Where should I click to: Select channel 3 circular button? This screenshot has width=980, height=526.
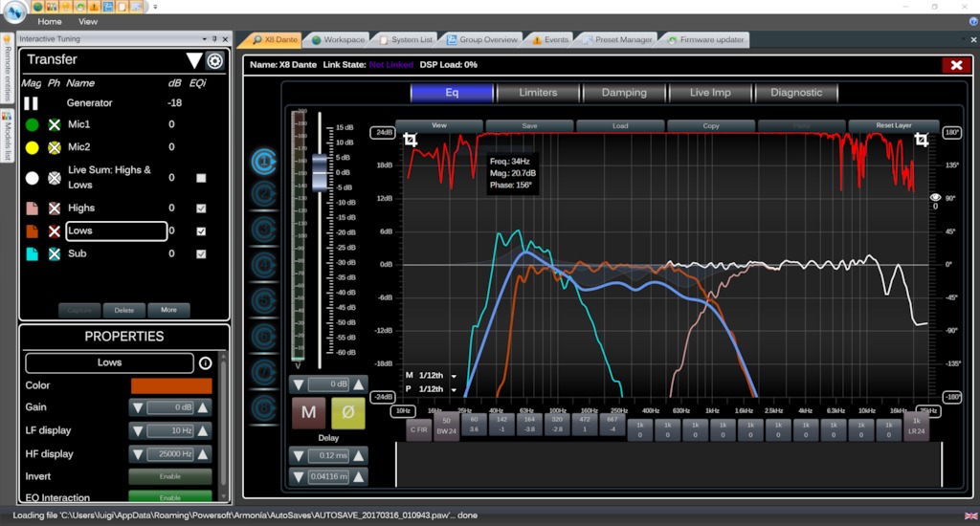264,230
